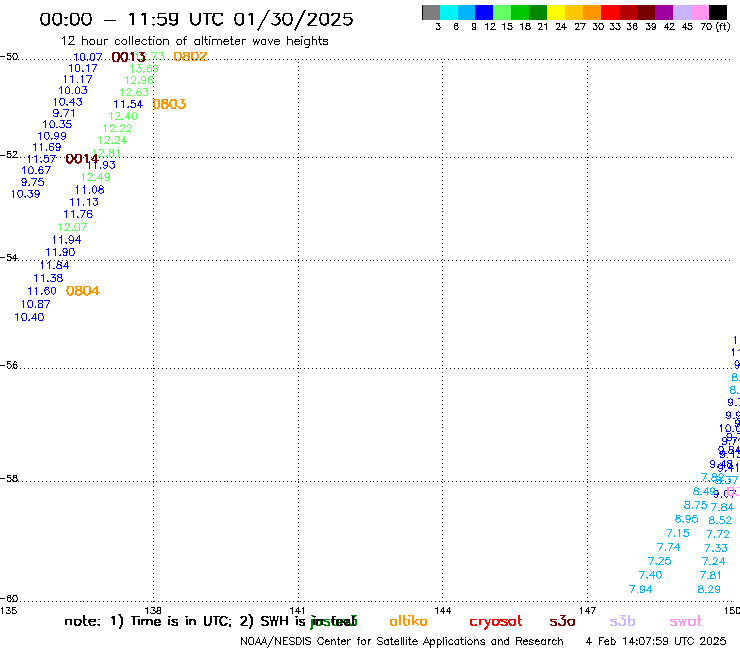The width and height of the screenshot is (740, 650).
Task: Click the longitude axis label '138'
Action: (x=153, y=611)
